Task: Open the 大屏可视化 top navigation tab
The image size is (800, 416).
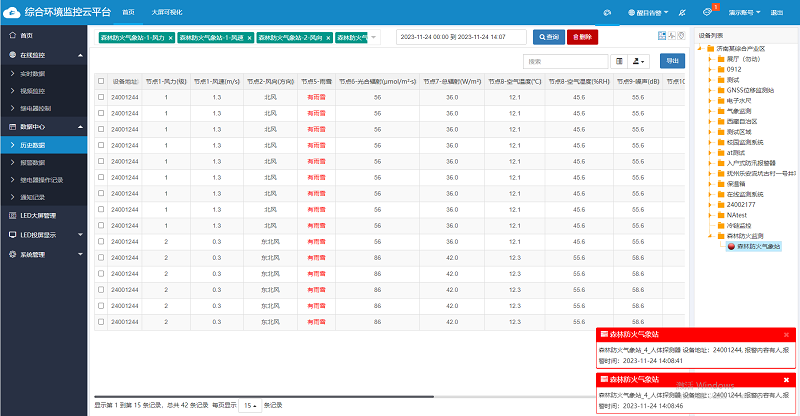Action: 167,12
